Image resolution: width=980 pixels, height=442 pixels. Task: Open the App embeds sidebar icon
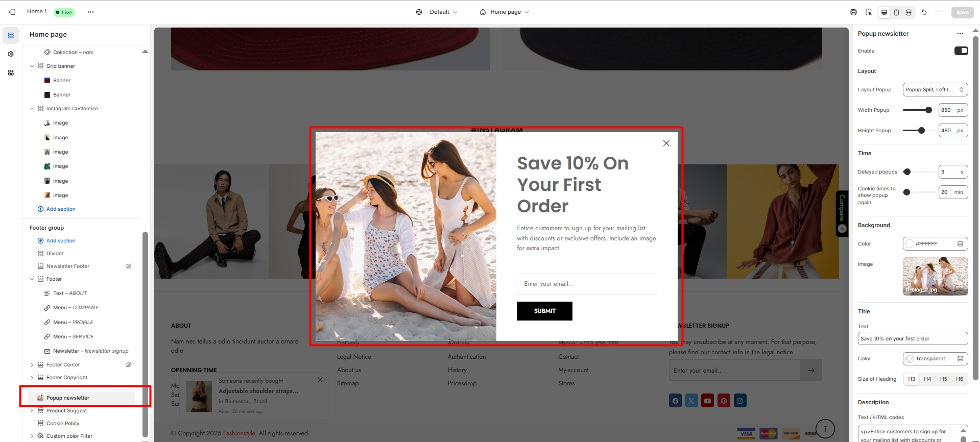(x=11, y=72)
